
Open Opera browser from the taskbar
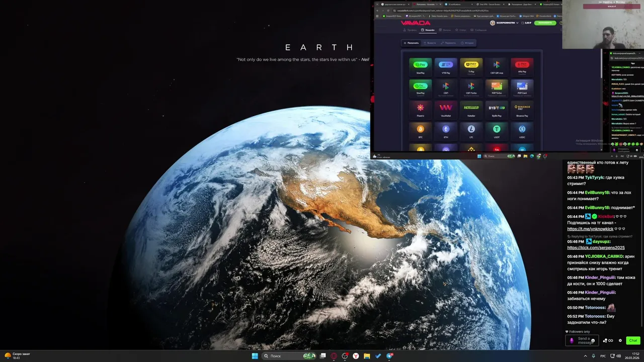point(334,356)
